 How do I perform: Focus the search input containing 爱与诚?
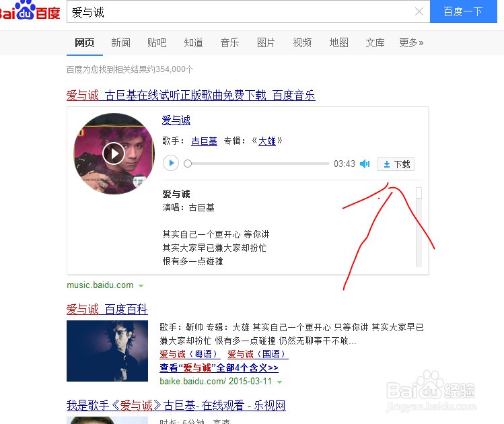click(241, 12)
